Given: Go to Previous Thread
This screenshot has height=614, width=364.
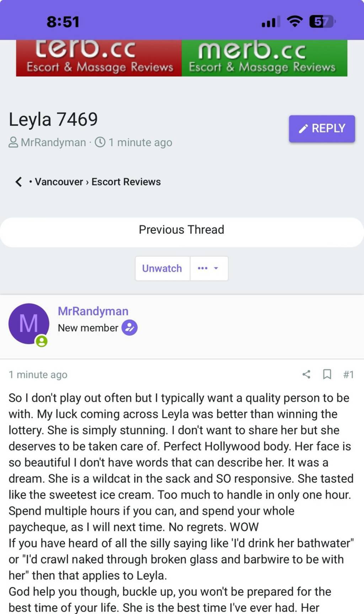Looking at the screenshot, I should (181, 230).
